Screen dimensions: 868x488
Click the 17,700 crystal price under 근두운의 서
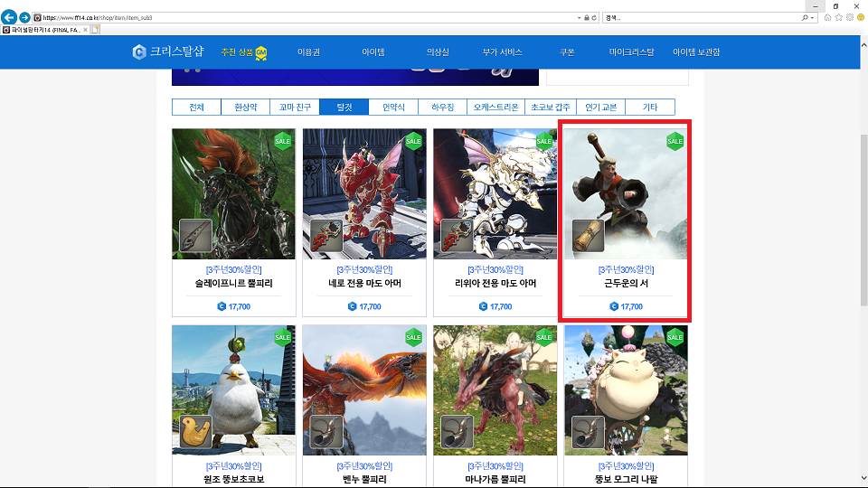626,306
